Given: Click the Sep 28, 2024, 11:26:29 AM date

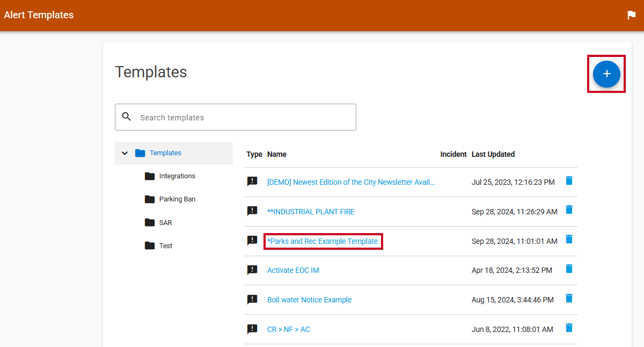Looking at the screenshot, I should 515,212.
